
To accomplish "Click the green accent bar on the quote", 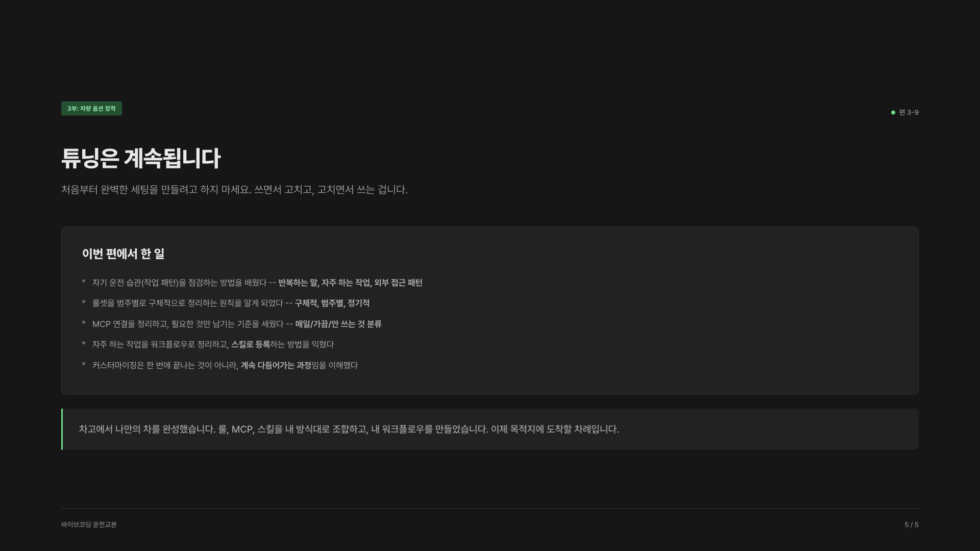I will [x=62, y=429].
